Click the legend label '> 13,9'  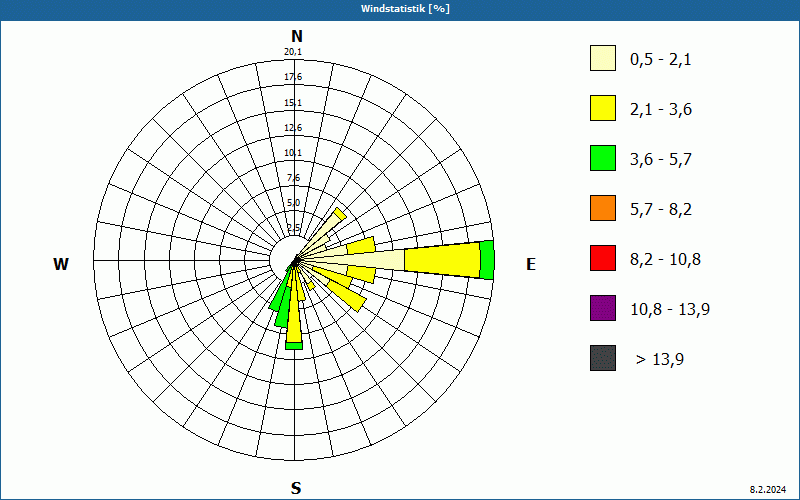[660, 360]
